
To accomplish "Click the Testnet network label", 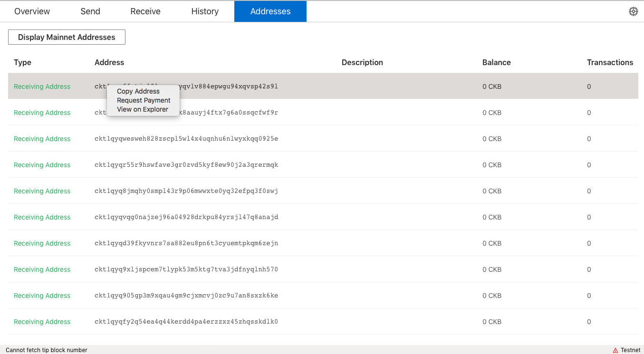I will coord(631,350).
